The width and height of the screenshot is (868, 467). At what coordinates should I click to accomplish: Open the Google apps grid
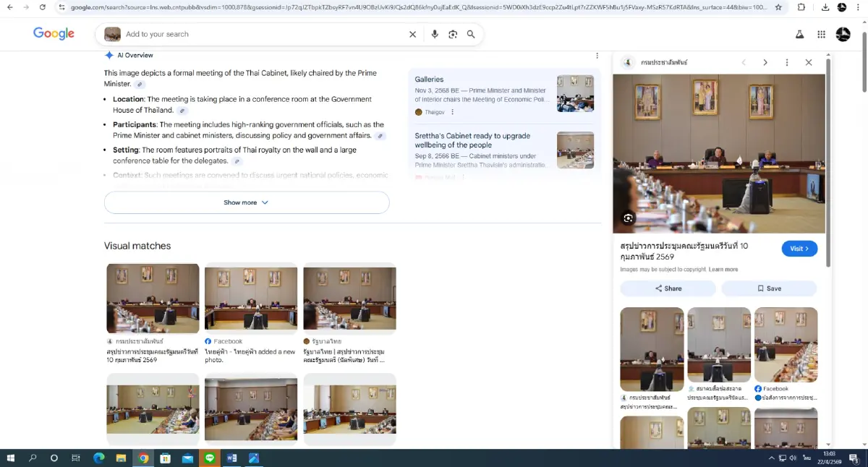821,34
